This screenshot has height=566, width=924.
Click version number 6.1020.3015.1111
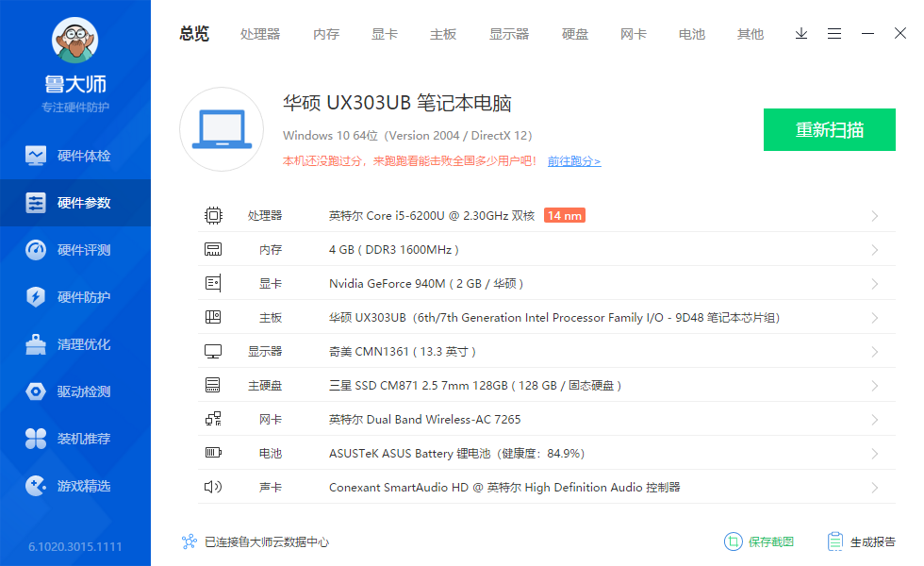[x=74, y=546]
